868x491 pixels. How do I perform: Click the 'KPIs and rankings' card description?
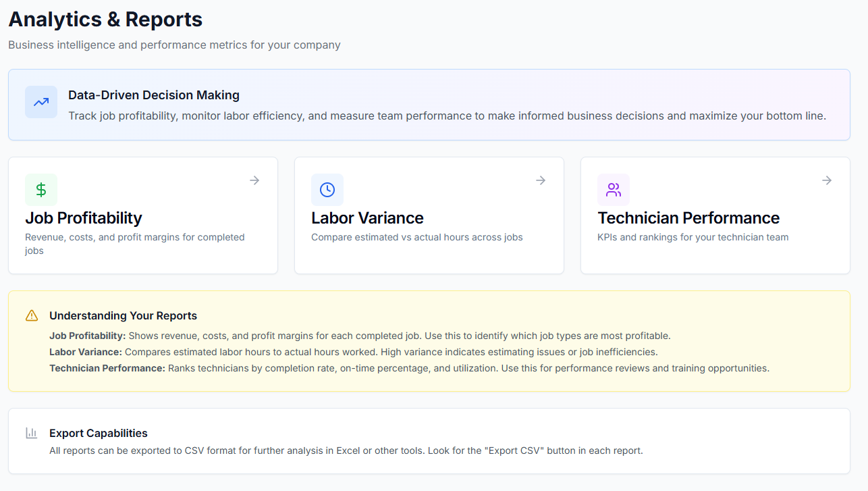coord(693,237)
